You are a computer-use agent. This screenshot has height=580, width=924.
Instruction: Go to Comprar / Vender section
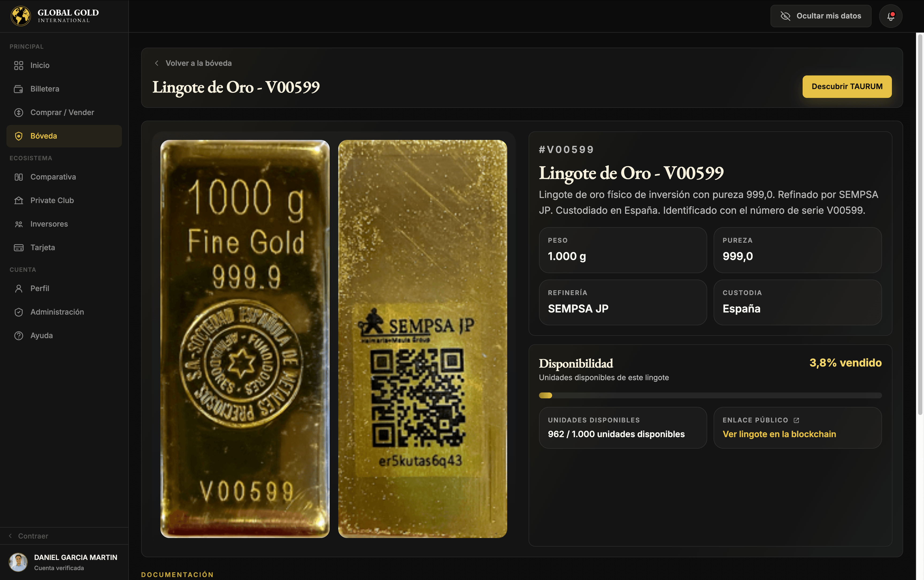click(64, 112)
